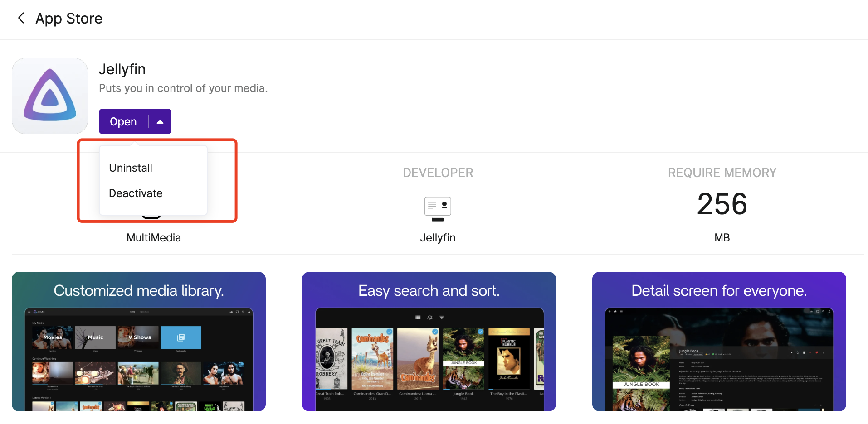The image size is (868, 424).
Task: Click the App Store header title
Action: pyautogui.click(x=69, y=19)
